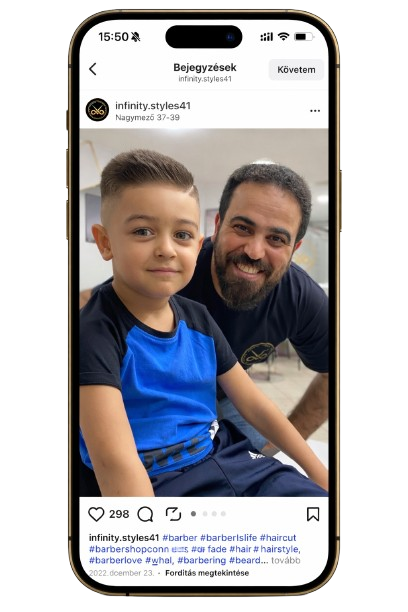Expand the caption by tapping tovább

286,560
